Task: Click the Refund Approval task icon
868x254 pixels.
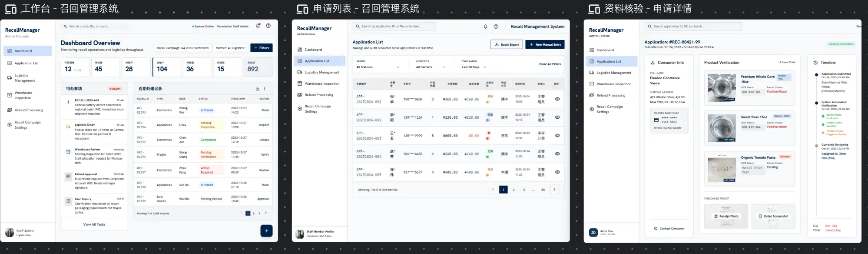Action: (x=68, y=177)
